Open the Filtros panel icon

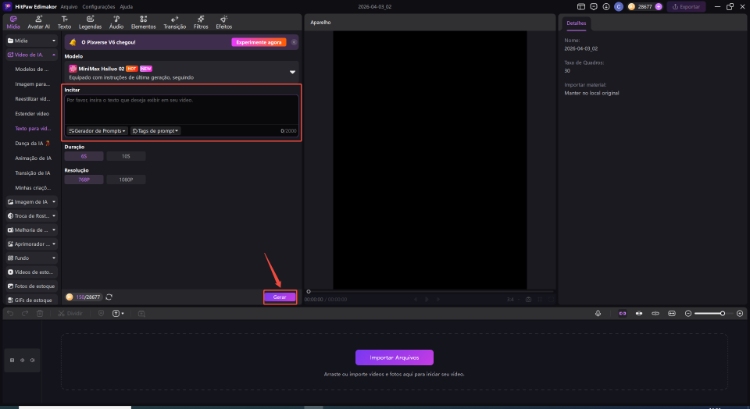(x=201, y=21)
